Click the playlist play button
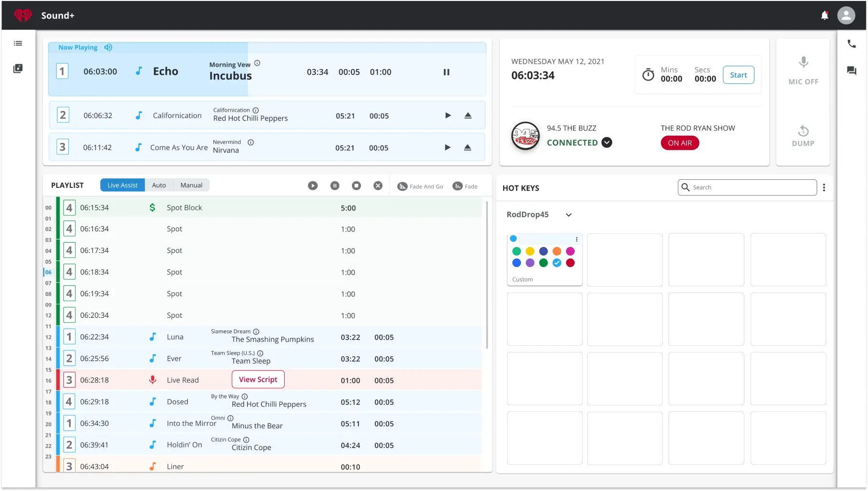This screenshot has width=868, height=491. (313, 186)
